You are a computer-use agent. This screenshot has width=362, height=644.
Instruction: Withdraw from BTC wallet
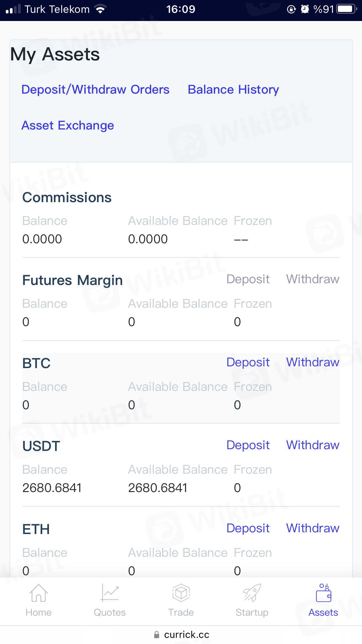click(x=313, y=362)
